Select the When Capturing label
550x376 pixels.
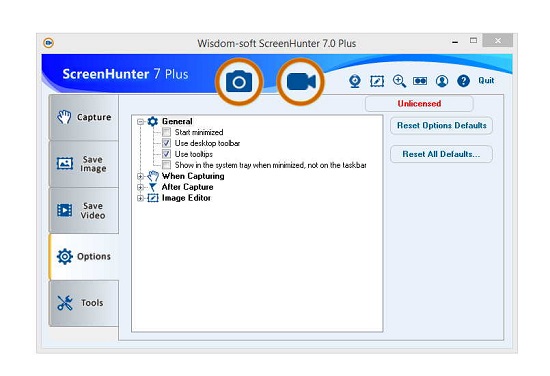coord(193,176)
